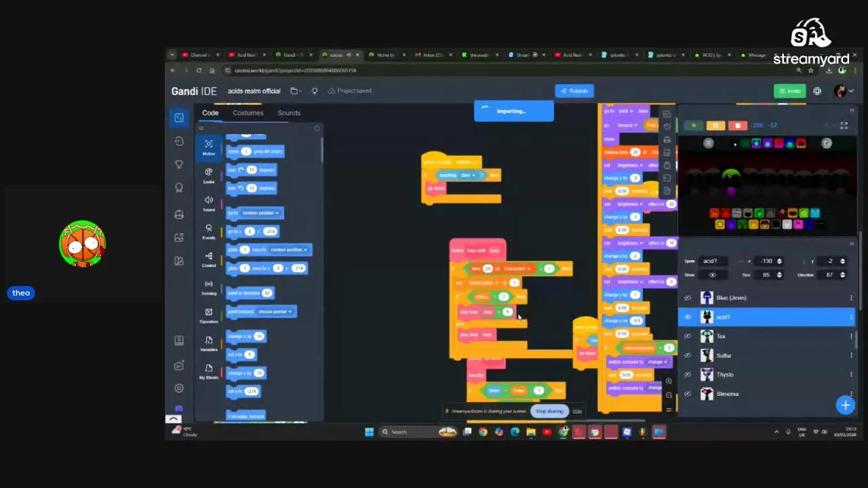The height and width of the screenshot is (488, 868).
Task: Switch to the Costumes tab
Action: coord(248,113)
